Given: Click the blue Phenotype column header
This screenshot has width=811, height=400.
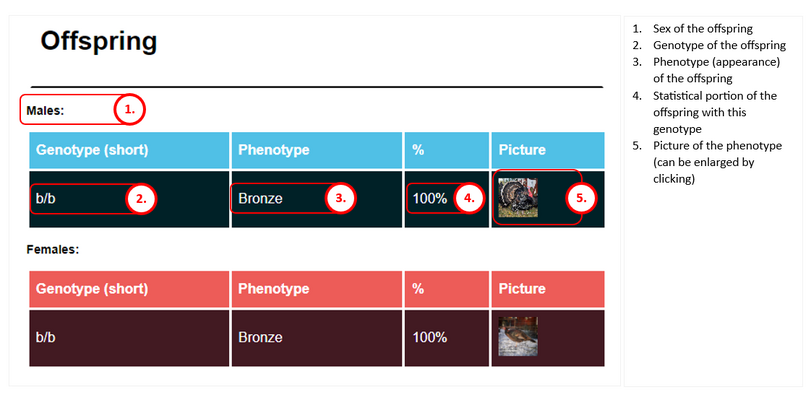Looking at the screenshot, I should 317,150.
